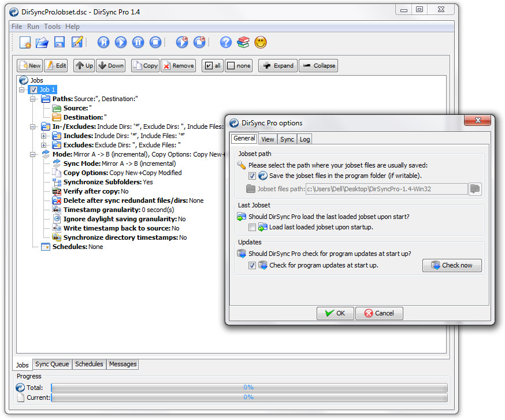Viewport: 505px width, 420px height.
Task: Move job Down with the Down button
Action: tap(111, 66)
